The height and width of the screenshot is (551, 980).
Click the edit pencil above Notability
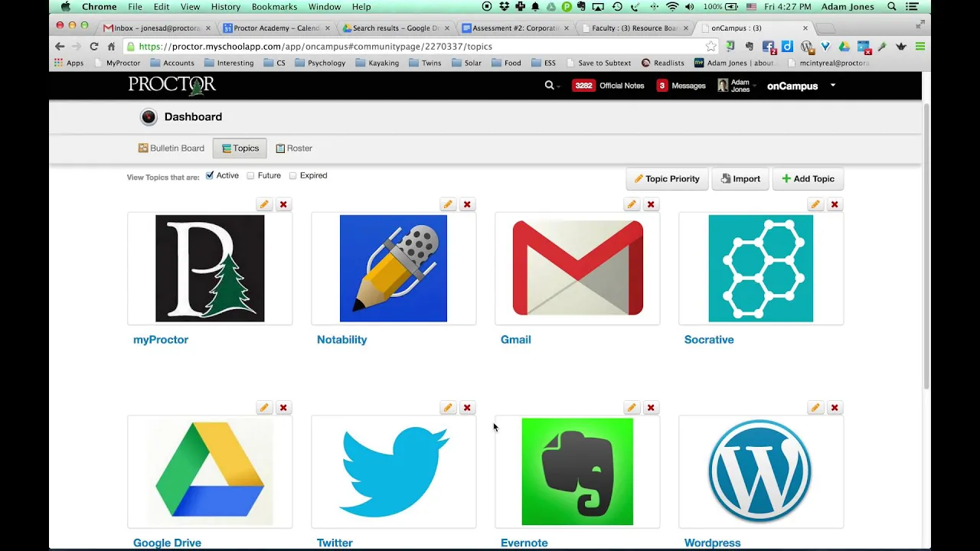tap(448, 204)
